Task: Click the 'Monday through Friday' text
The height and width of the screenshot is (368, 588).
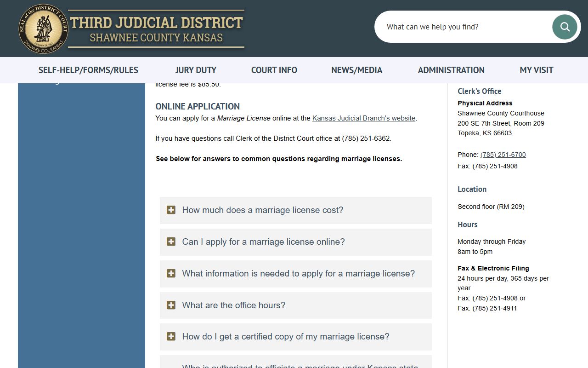Action: [492, 241]
